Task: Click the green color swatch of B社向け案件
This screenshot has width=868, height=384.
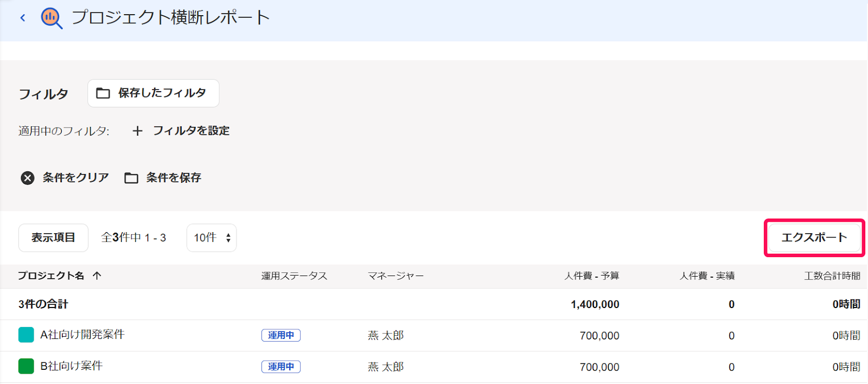Action: (x=26, y=366)
